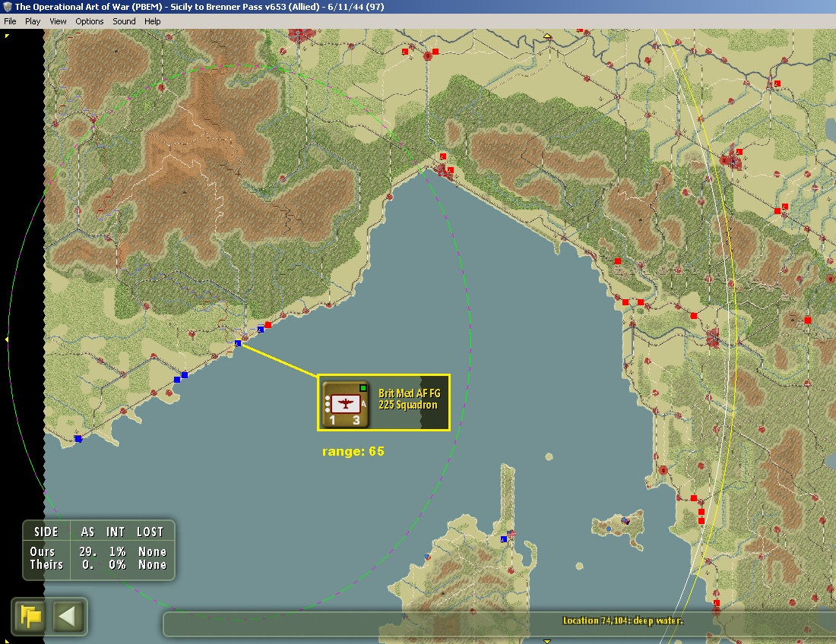Select the blue air unit linked to the callout line
Screen dimensions: 836x644
pyautogui.click(x=238, y=343)
